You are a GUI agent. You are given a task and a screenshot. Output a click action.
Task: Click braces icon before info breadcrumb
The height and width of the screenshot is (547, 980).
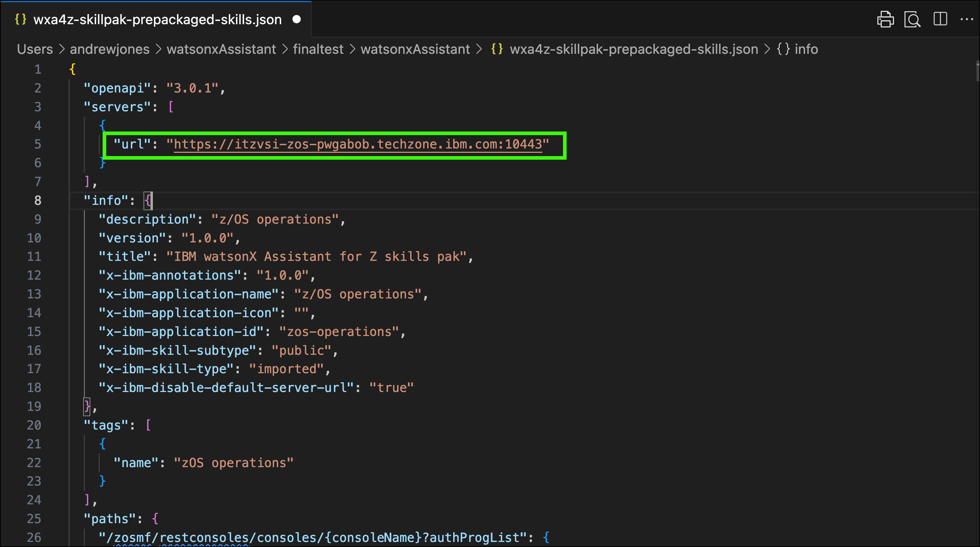pos(783,49)
